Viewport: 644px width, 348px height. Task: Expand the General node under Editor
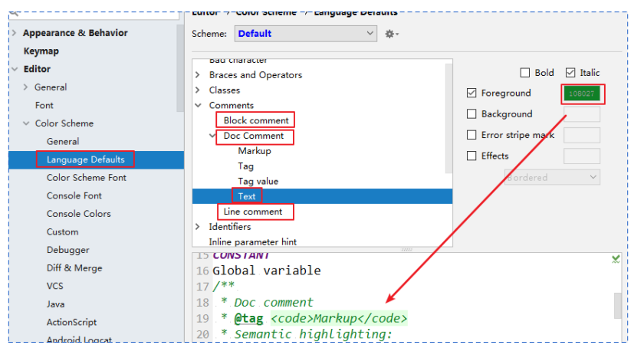point(26,87)
